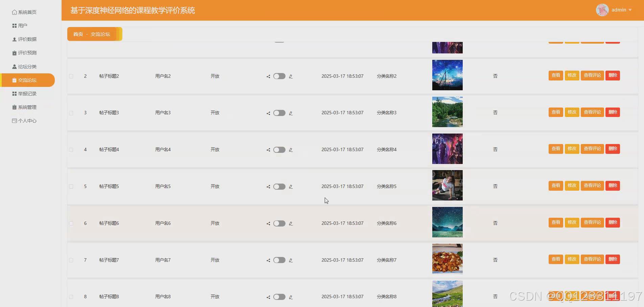Click the text 分类名称7
644x307 pixels.
click(387, 260)
